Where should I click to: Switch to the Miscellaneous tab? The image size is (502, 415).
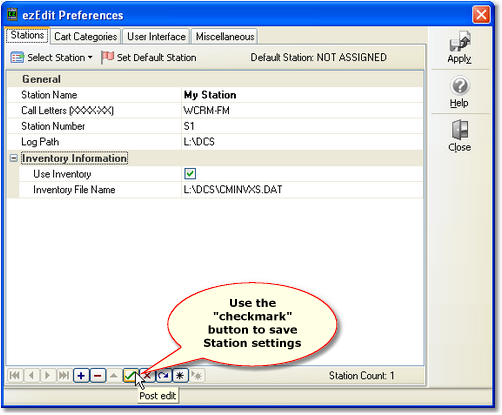(225, 36)
